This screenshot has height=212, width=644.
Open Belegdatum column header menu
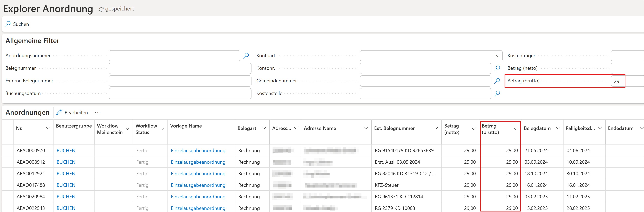[558, 128]
